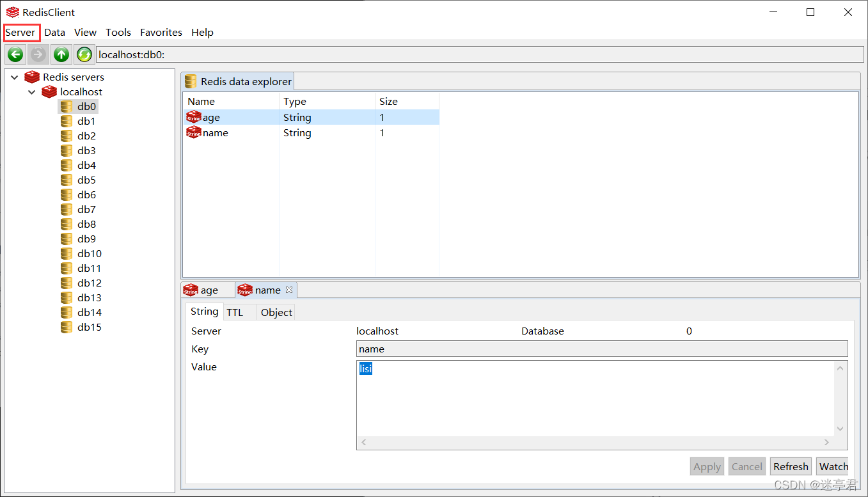Switch to the Object tab
This screenshot has height=497, width=868.
pos(276,312)
